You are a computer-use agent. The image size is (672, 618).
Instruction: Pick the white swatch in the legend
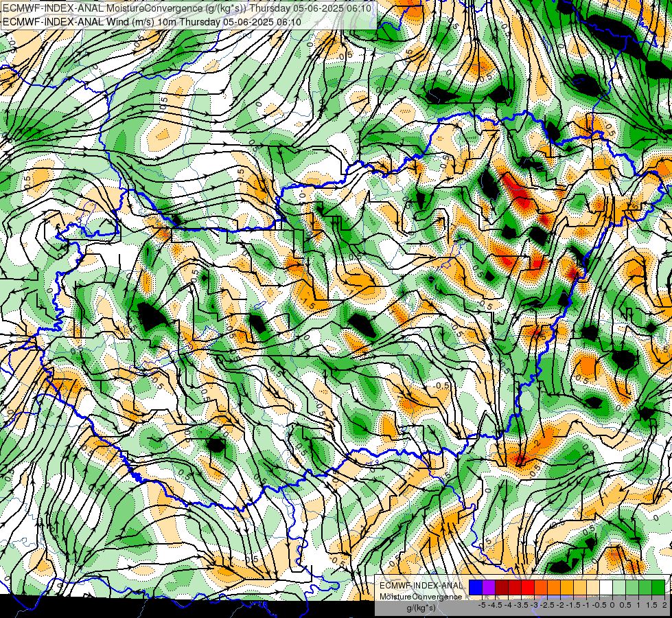[606, 587]
